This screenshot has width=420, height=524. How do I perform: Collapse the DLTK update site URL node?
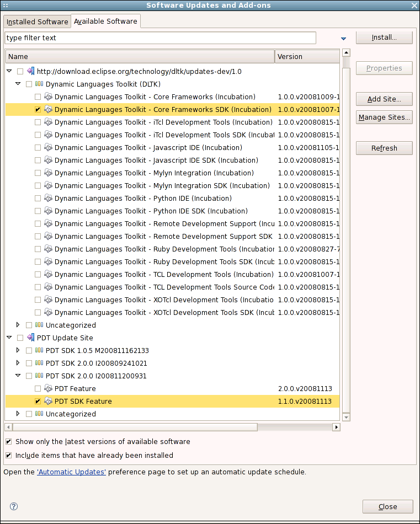[x=9, y=71]
